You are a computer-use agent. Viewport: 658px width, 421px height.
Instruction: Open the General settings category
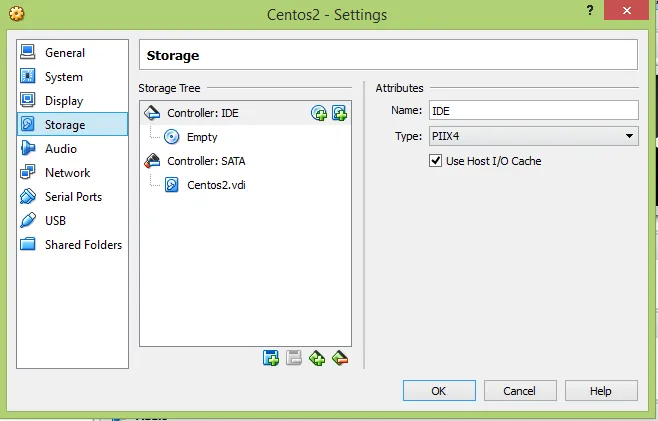[x=65, y=53]
